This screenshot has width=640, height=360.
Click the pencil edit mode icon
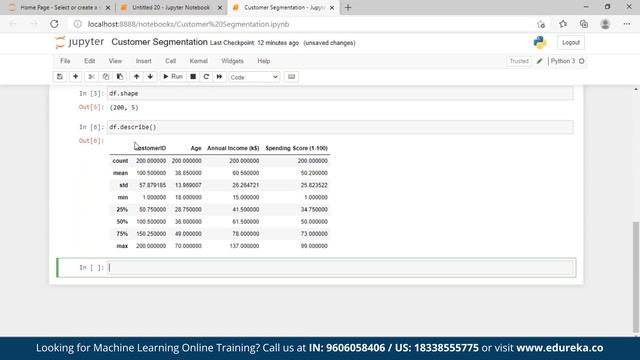click(540, 61)
